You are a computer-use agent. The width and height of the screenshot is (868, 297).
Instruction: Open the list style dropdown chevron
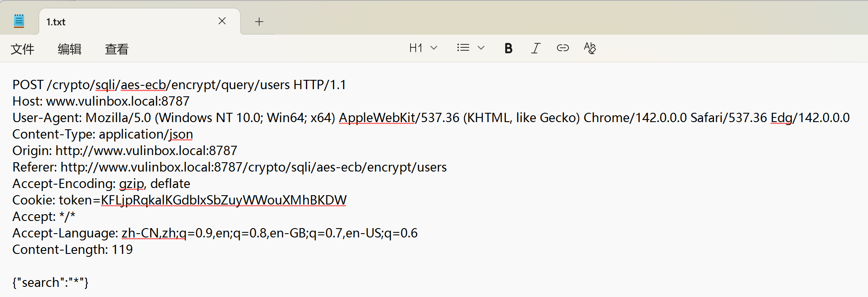tap(481, 48)
